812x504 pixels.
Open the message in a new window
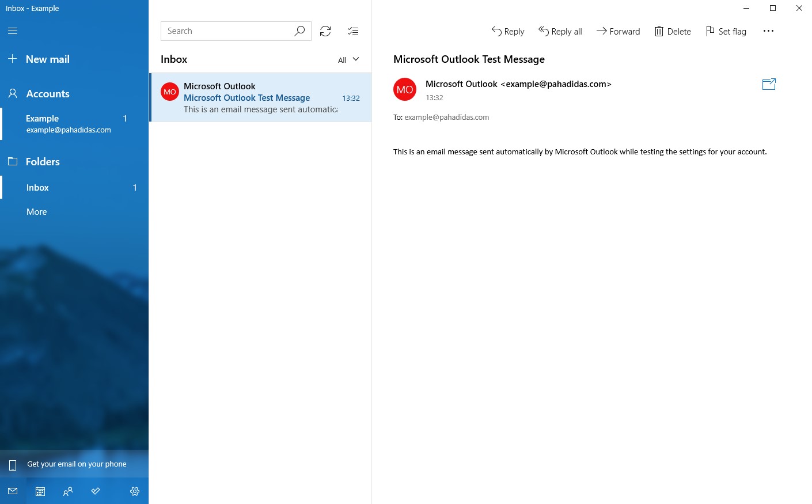point(768,84)
